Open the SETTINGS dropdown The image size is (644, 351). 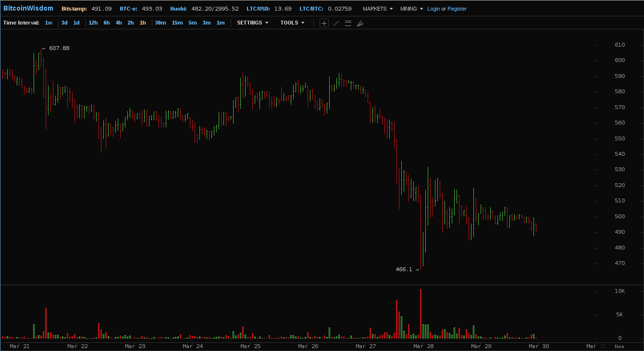click(252, 23)
